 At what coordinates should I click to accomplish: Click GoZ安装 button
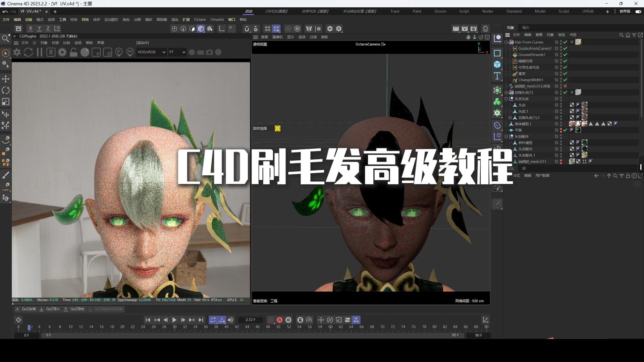[x=25, y=309]
